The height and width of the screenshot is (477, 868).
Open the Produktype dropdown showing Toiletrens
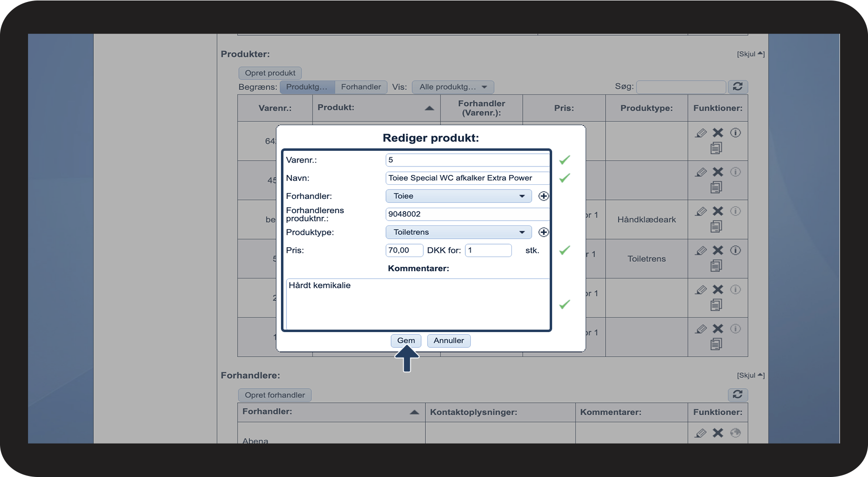point(458,232)
